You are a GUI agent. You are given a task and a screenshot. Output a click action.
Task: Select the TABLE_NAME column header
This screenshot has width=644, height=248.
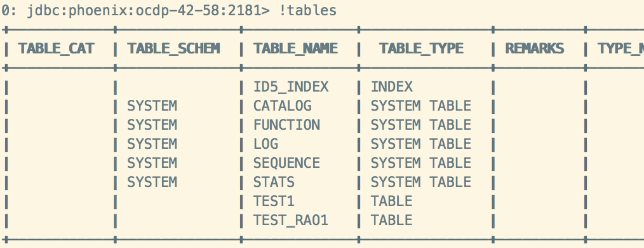[x=295, y=48]
